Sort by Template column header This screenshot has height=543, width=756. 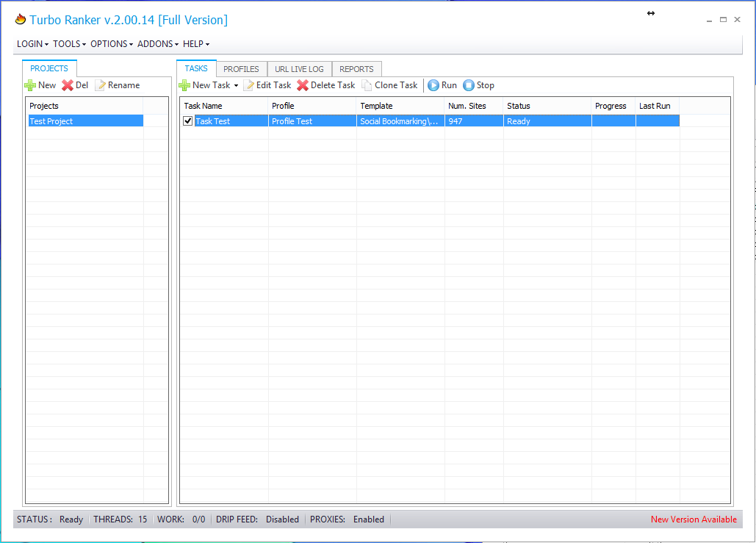click(400, 106)
